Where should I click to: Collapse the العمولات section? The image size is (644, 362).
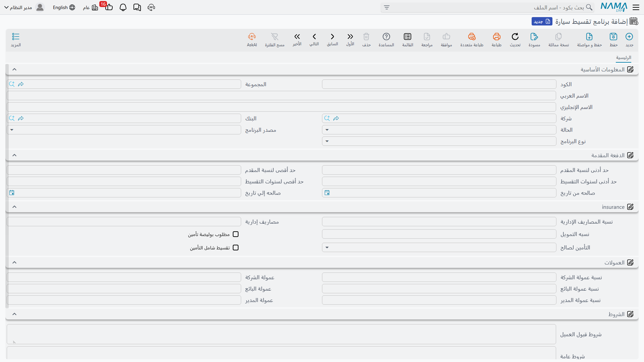click(x=14, y=262)
